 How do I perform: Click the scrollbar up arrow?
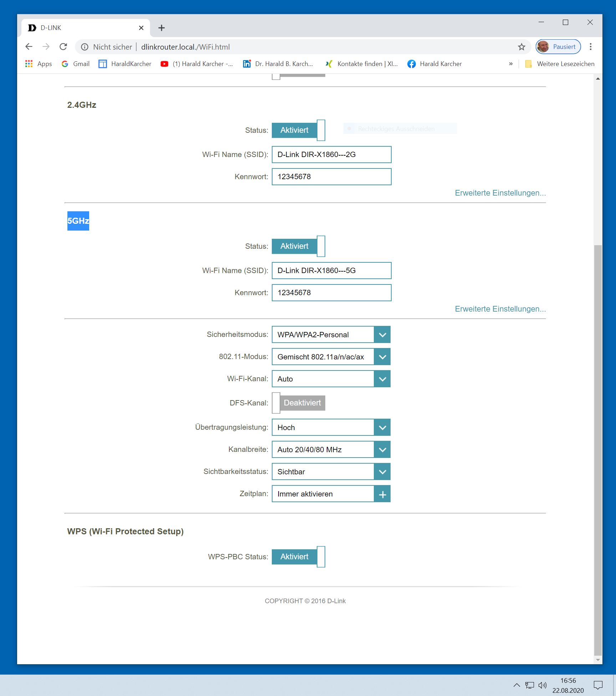tap(598, 79)
